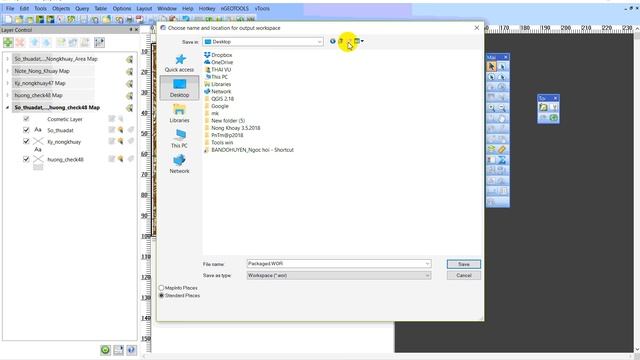Click the red Remove Layer X icon
The image size is (640, 360).
click(x=20, y=42)
